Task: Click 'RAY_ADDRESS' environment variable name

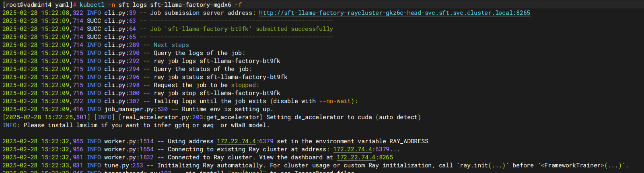Action: (409, 141)
